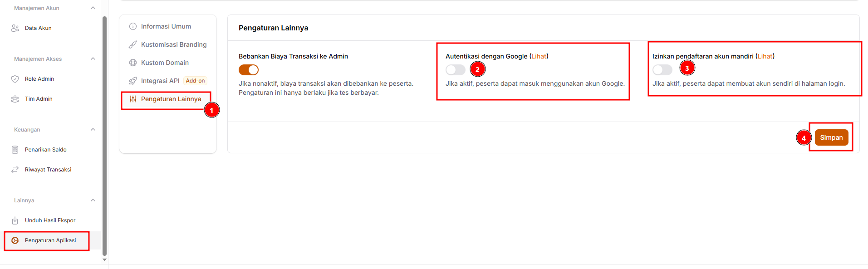Click the Keuangan section label
This screenshot has height=269, width=868.
27,130
